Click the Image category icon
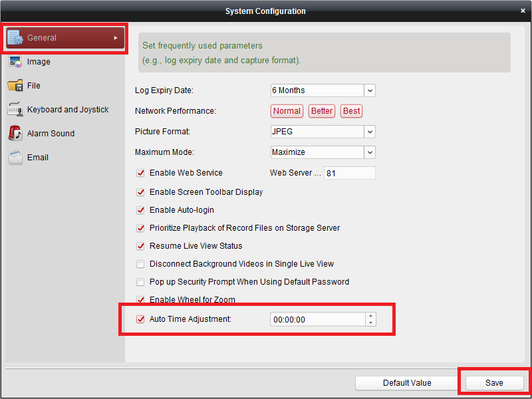 (15, 62)
